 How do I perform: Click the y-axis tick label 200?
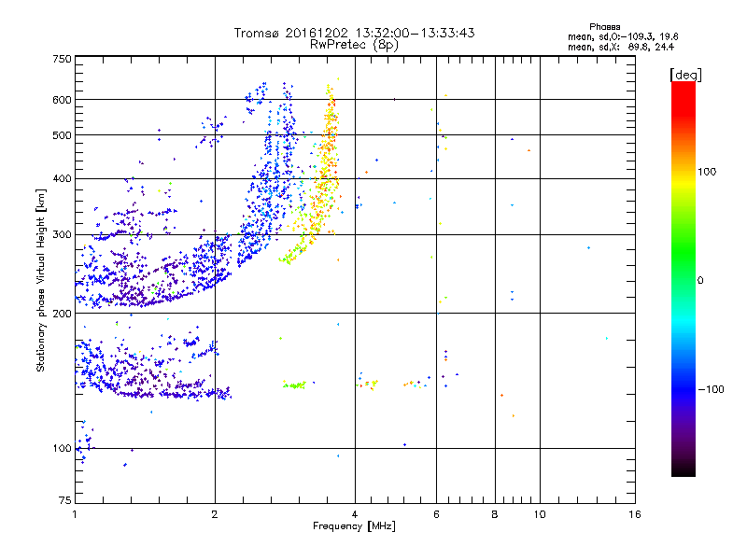coord(63,314)
